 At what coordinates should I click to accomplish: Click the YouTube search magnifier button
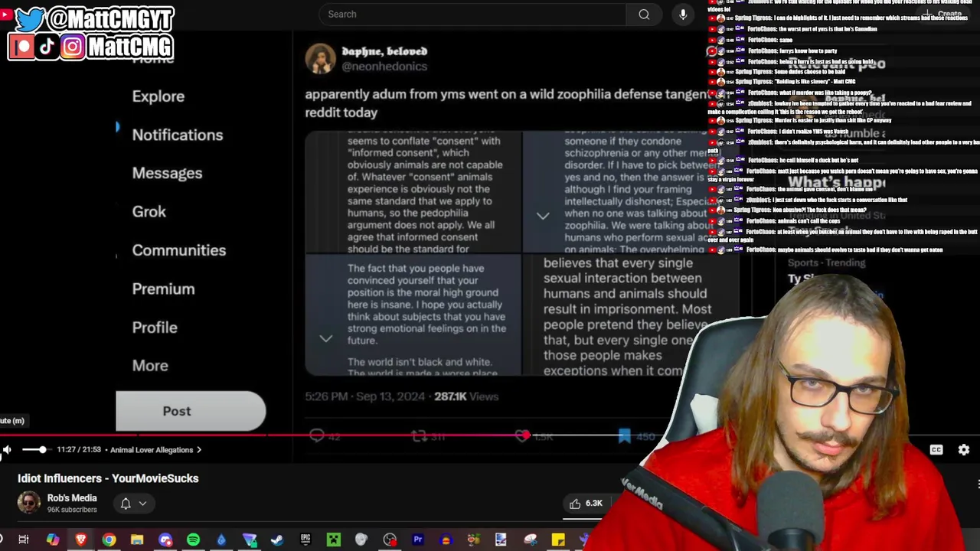[644, 14]
